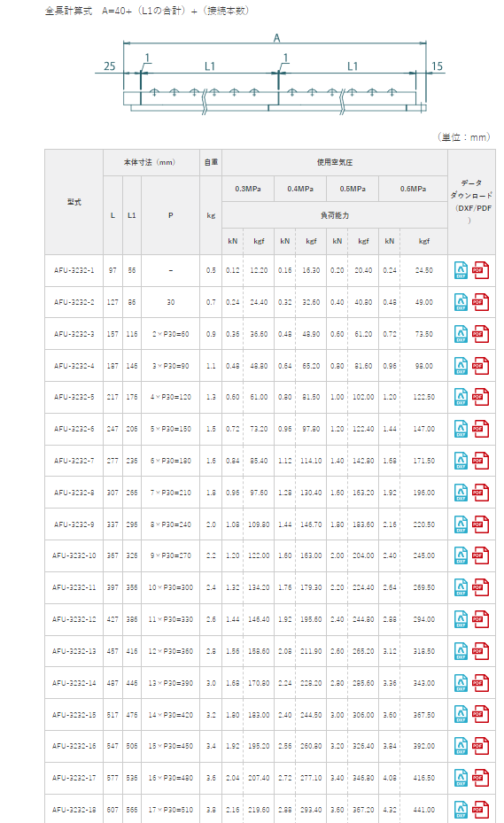Click the 0.4MPa column header
The height and width of the screenshot is (823, 504).
300,189
